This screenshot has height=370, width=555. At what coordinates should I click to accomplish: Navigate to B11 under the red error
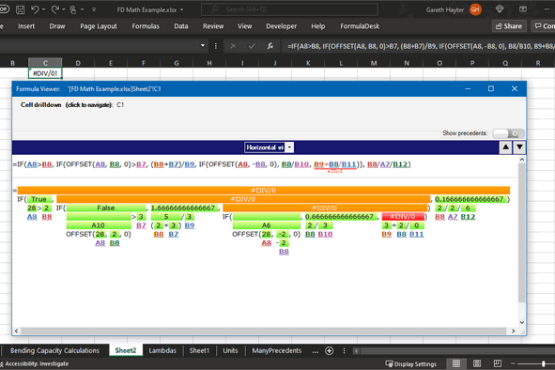coord(417,234)
